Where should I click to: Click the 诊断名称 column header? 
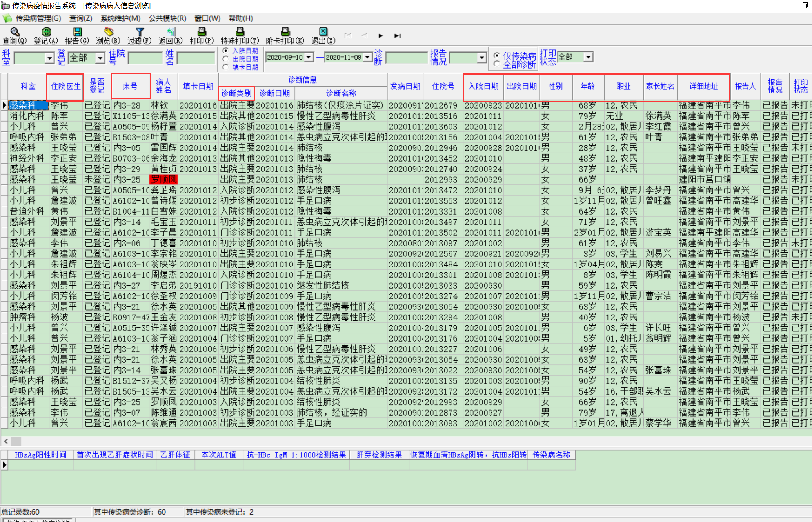(x=341, y=93)
